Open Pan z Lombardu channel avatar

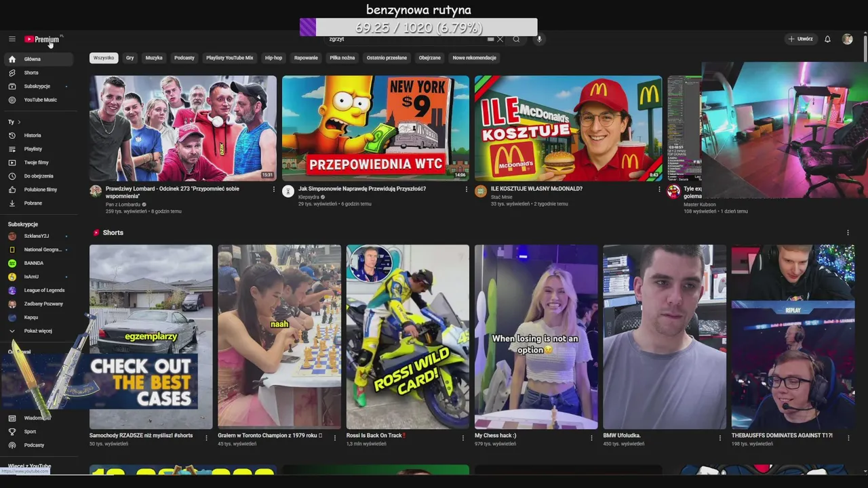coord(96,192)
